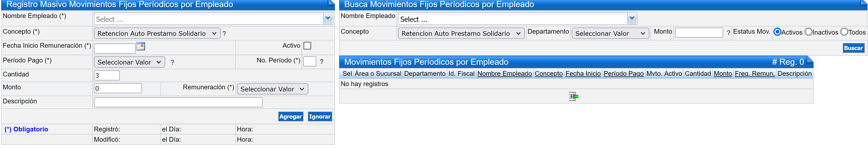Open Nombre Empleado dropdown arrow in registration form
The image size is (868, 148).
[327, 18]
